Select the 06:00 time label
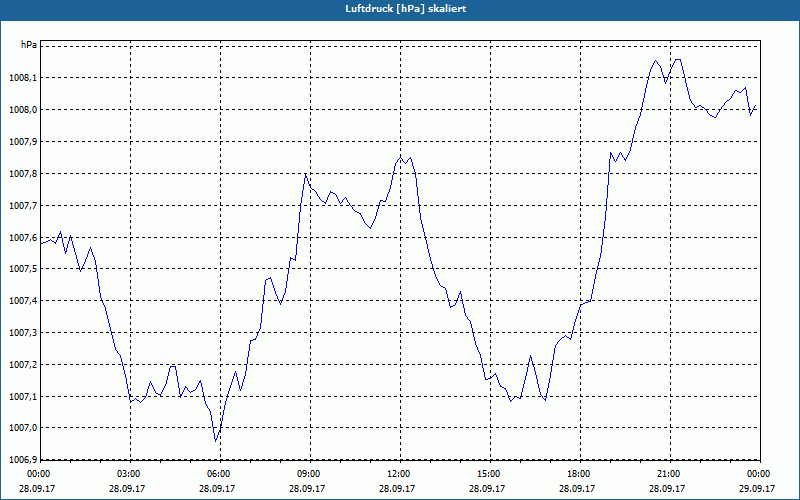The width and height of the screenshot is (800, 500). click(x=218, y=474)
